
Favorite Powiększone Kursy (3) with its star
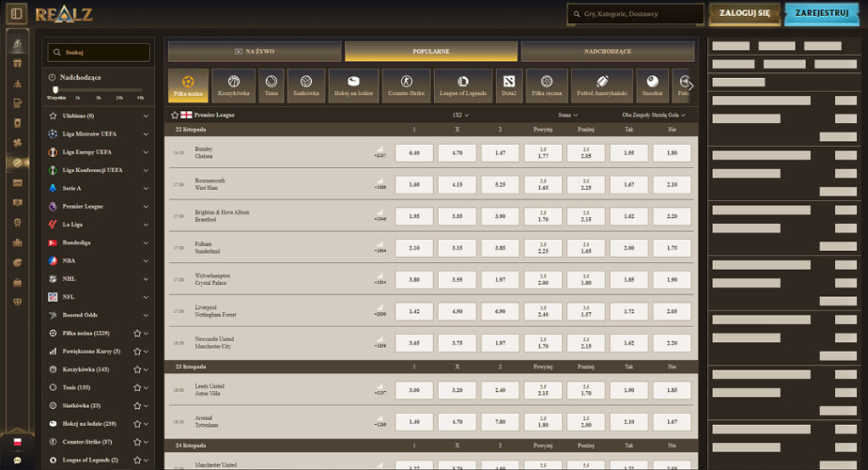(x=137, y=351)
